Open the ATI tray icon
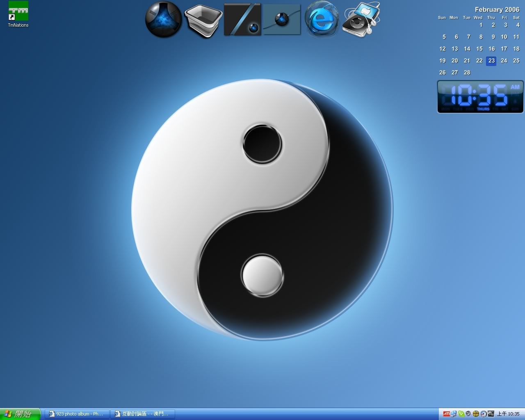This screenshot has height=420, width=525. click(x=446, y=414)
